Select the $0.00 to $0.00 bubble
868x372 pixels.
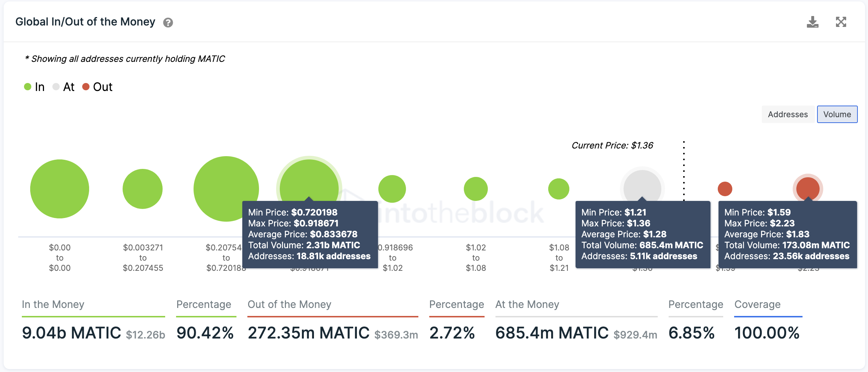[60, 189]
